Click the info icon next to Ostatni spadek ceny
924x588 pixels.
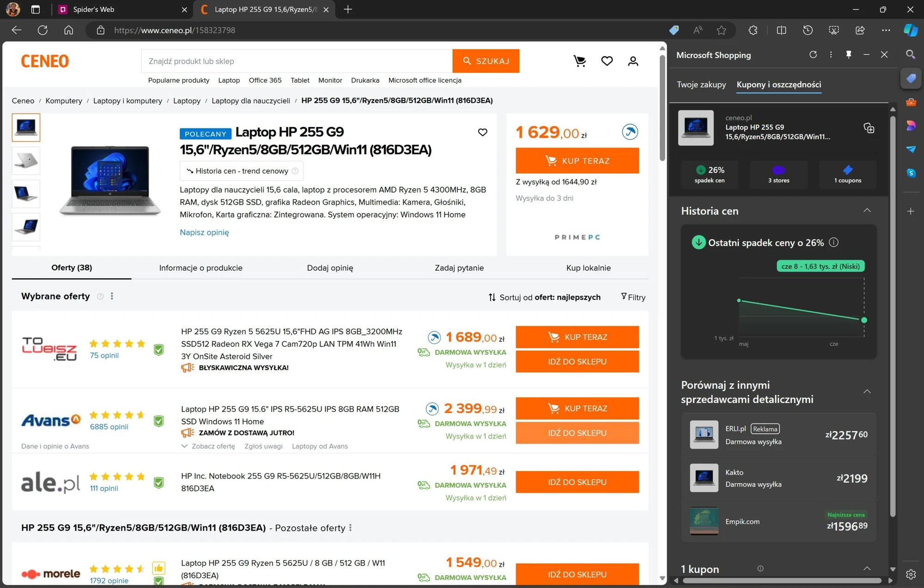[x=833, y=242]
